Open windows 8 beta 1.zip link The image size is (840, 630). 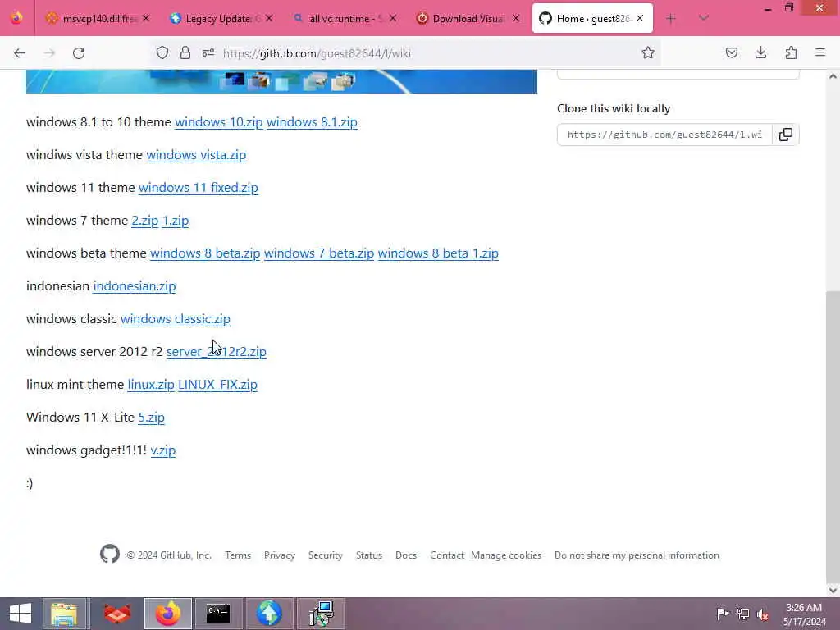click(x=438, y=253)
